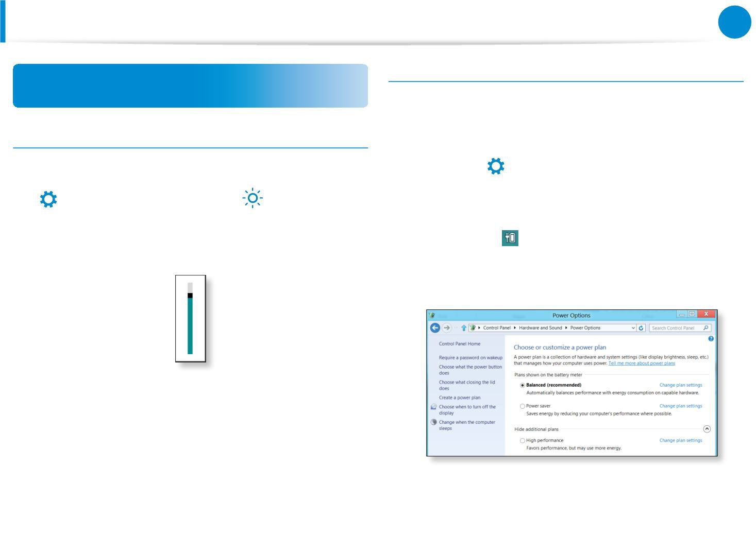756x536 pixels.
Task: Click the address bar path field
Action: coord(552,328)
